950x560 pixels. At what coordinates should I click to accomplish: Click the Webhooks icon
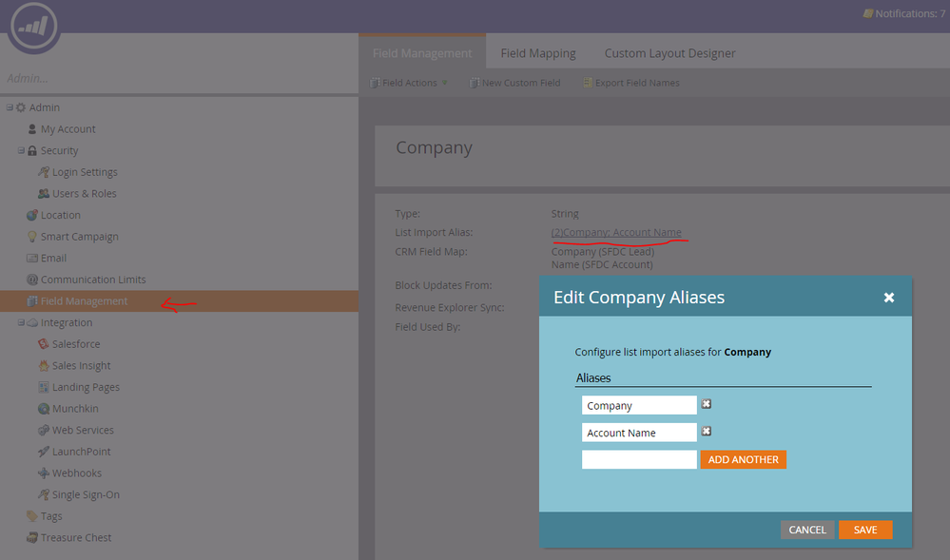[x=44, y=473]
